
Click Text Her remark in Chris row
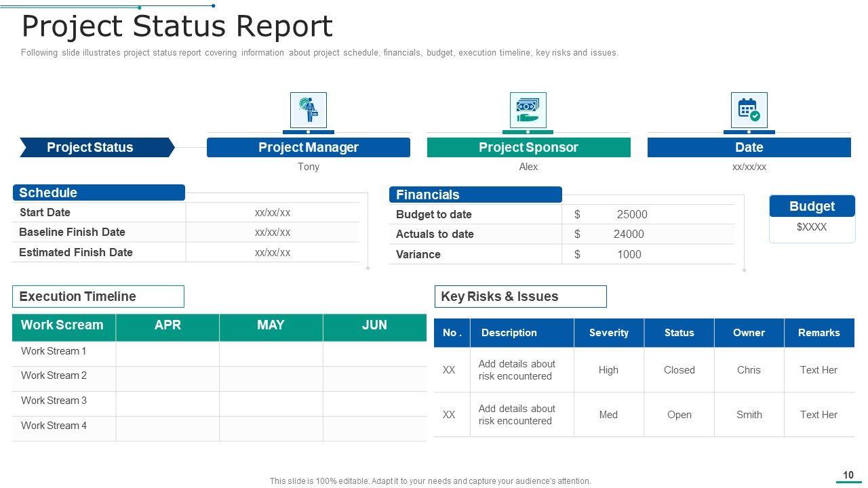click(818, 370)
